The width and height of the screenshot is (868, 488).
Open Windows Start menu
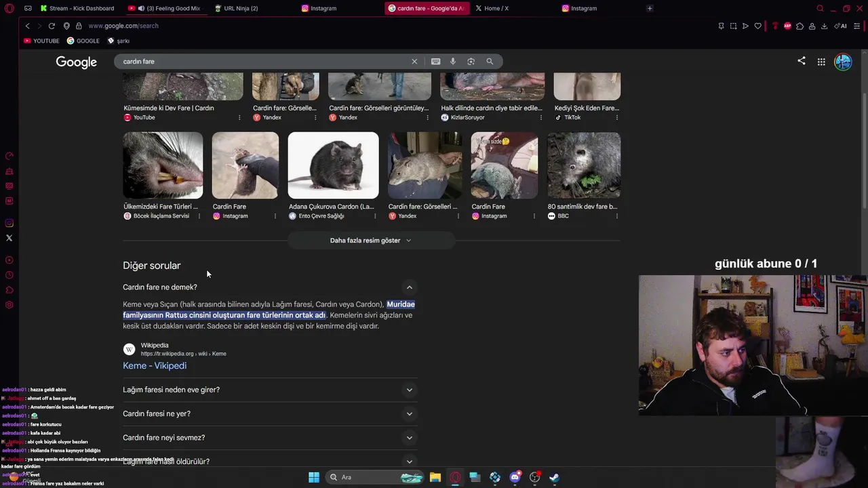point(314,477)
